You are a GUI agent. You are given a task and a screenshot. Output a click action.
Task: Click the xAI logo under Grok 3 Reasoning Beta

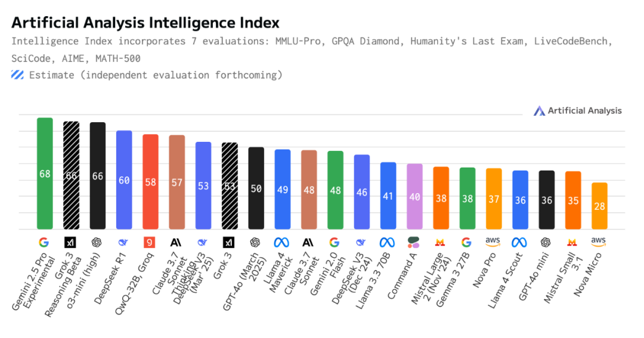click(x=71, y=243)
